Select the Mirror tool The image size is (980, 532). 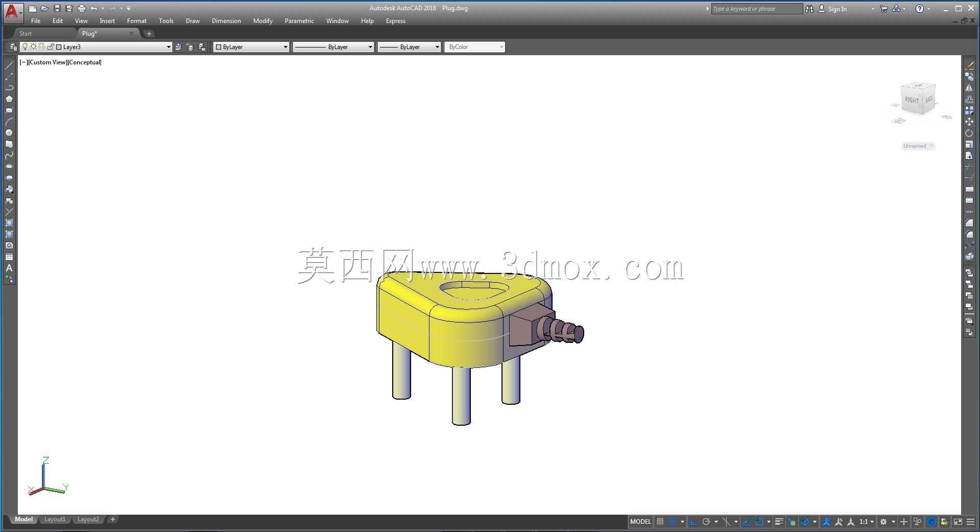click(x=969, y=88)
